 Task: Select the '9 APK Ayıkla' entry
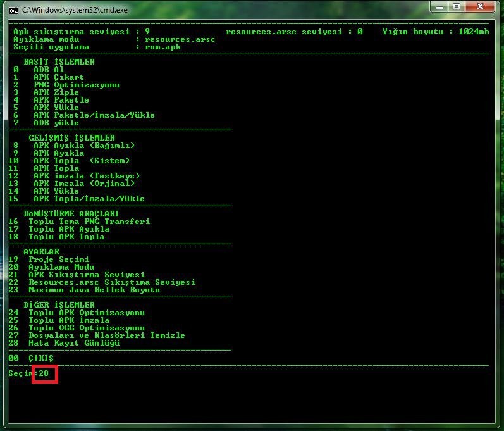tap(49, 153)
